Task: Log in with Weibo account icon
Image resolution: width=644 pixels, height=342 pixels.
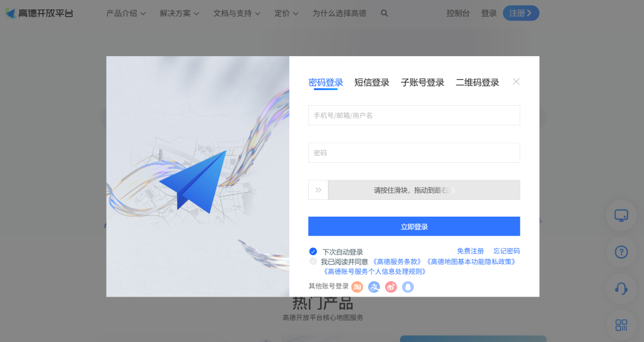Action: [391, 287]
